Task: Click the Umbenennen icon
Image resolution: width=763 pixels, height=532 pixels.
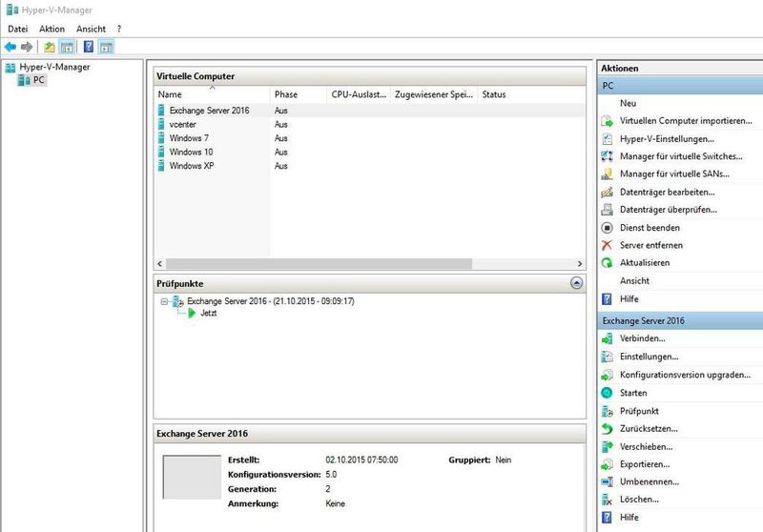Action: (607, 481)
